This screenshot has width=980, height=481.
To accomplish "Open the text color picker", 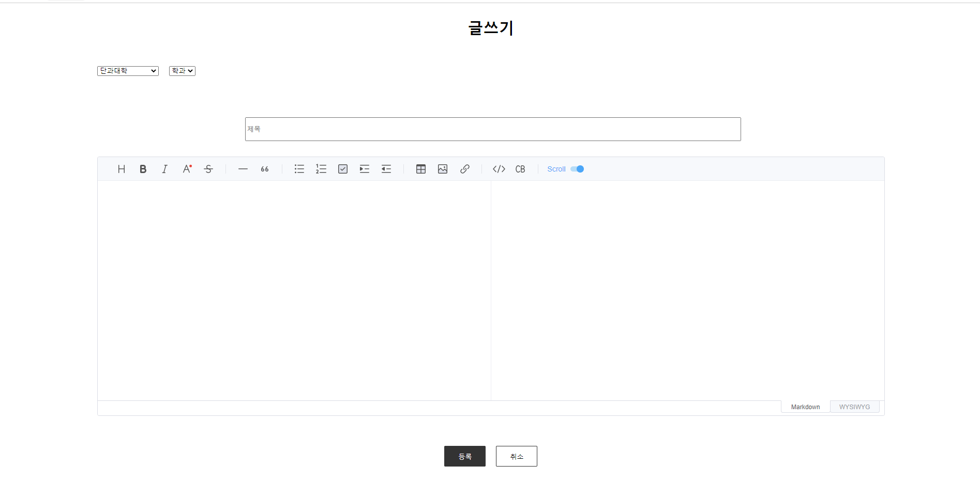I will (x=187, y=169).
